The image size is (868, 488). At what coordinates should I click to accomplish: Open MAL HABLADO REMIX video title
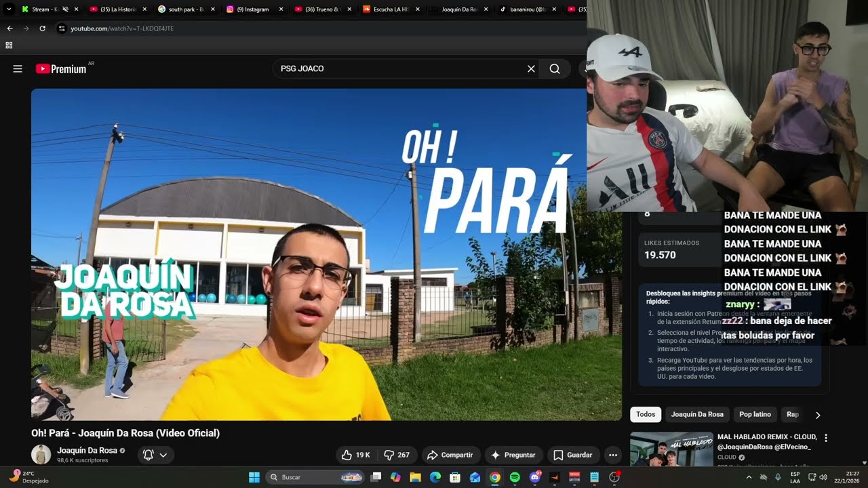pyautogui.click(x=767, y=441)
